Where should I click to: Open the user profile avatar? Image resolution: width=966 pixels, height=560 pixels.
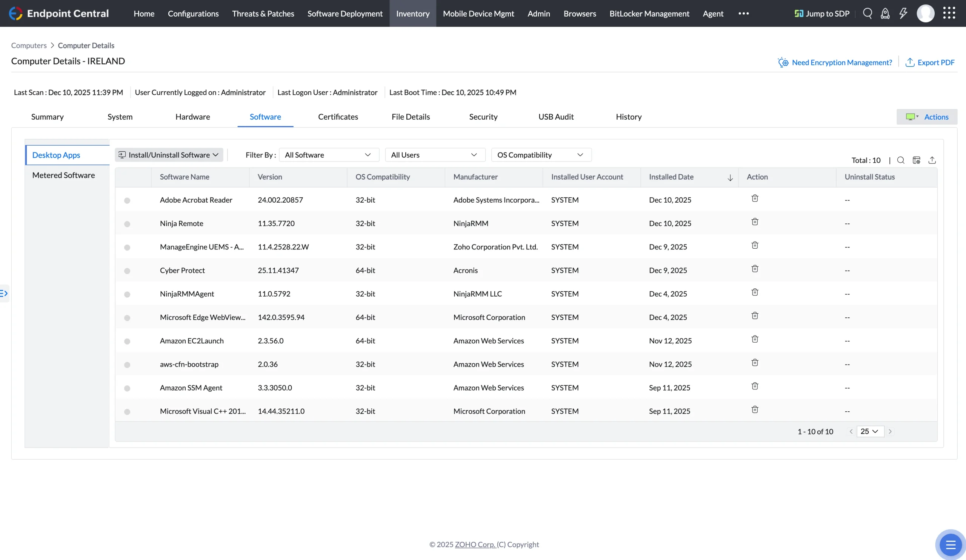[925, 14]
